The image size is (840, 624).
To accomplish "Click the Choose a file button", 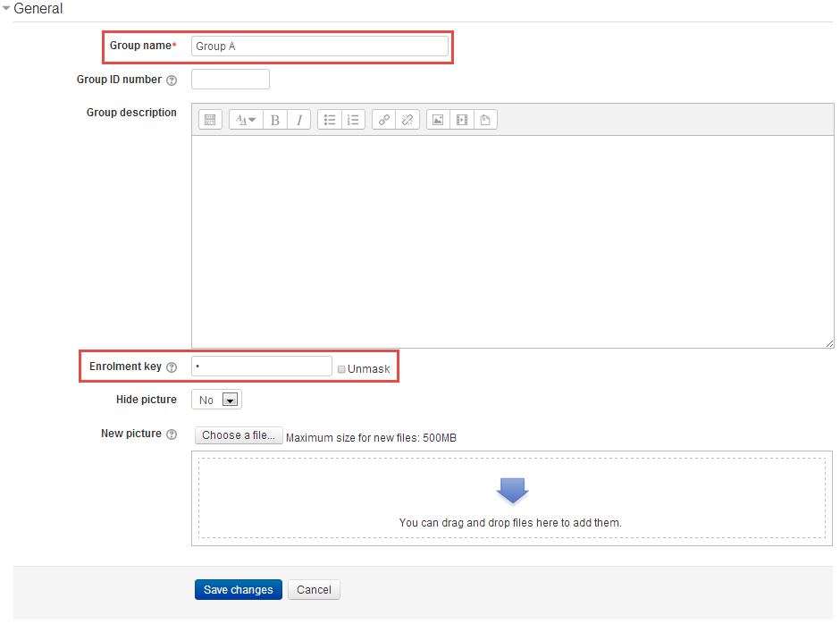I will click(238, 435).
